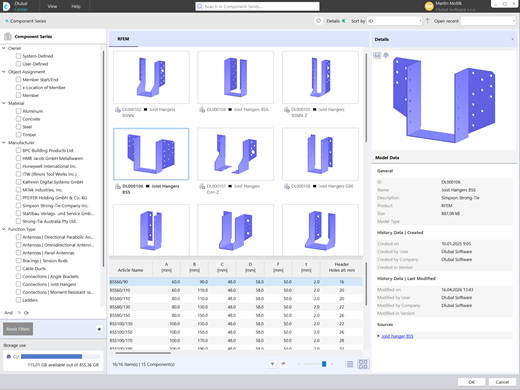This screenshot has height=390, width=520.
Task: Click the Search in Component Series field
Action: tap(257, 6)
